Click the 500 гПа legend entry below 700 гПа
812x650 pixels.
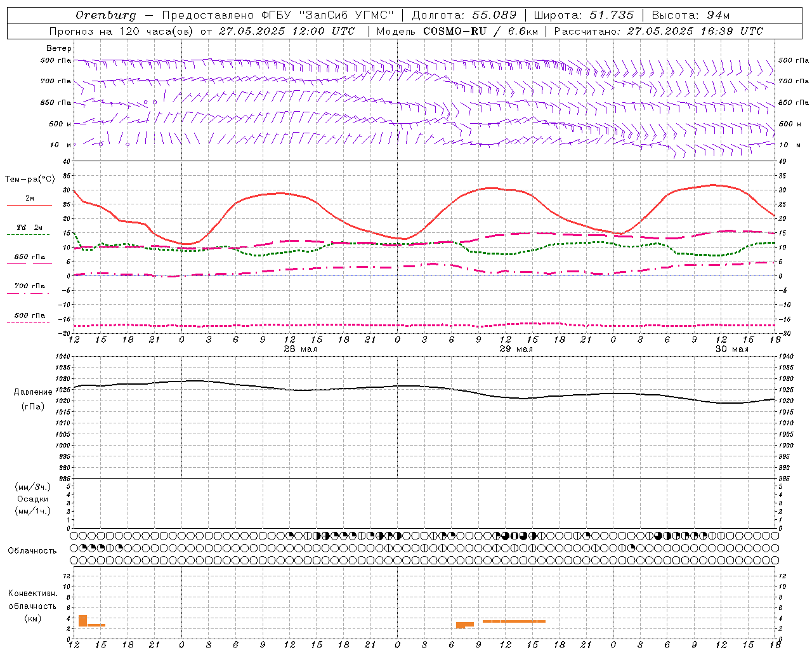tap(30, 315)
